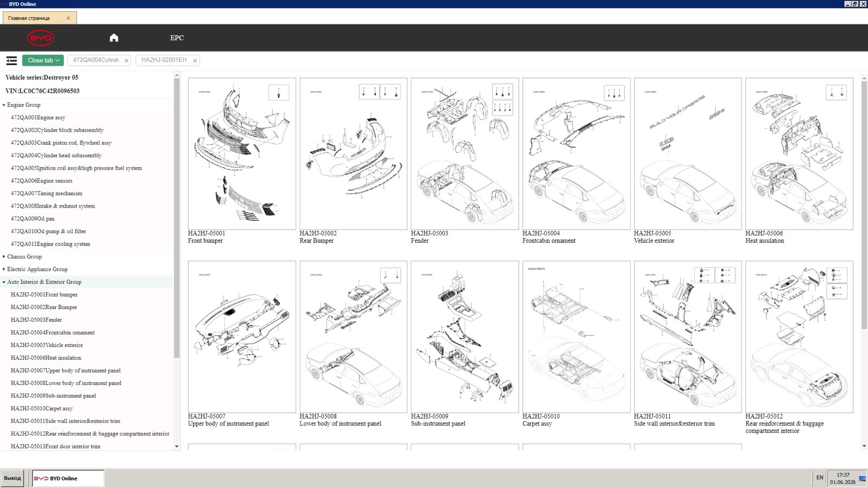The image size is (868, 488).
Task: Select HA2HJ-05013Front door interior trim
Action: click(55, 447)
